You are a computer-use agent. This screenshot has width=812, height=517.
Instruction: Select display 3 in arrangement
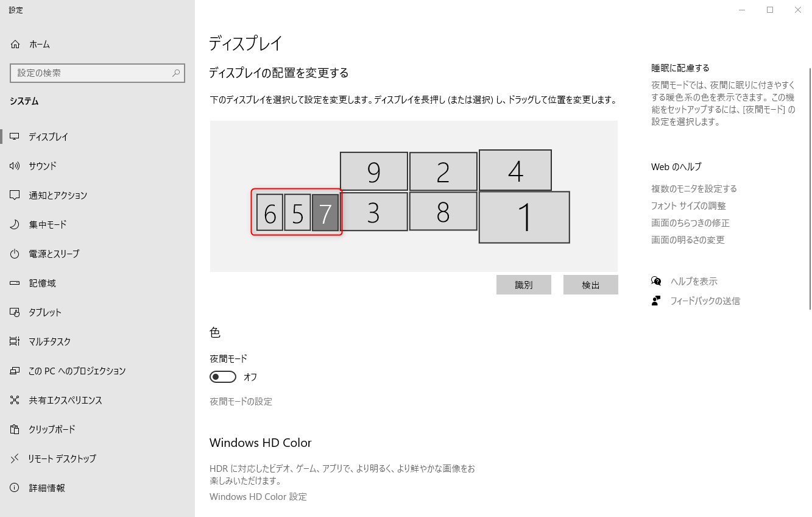[x=373, y=212]
